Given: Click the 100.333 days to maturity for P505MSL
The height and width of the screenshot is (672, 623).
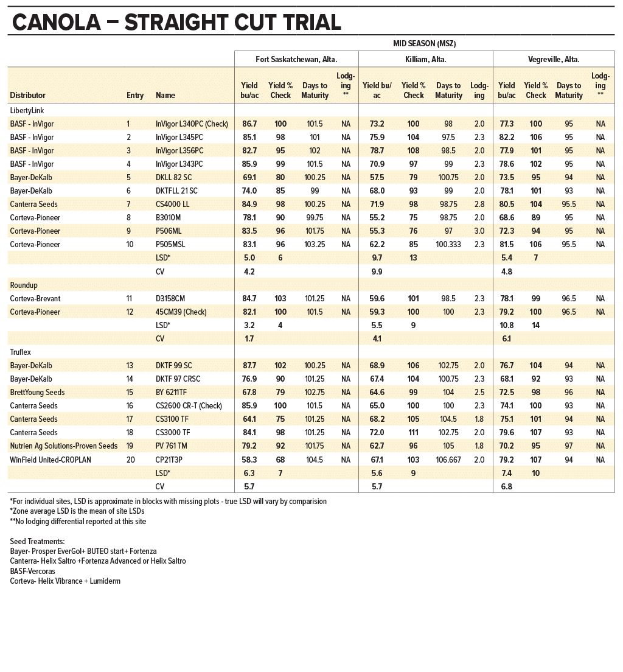Looking at the screenshot, I should [448, 244].
